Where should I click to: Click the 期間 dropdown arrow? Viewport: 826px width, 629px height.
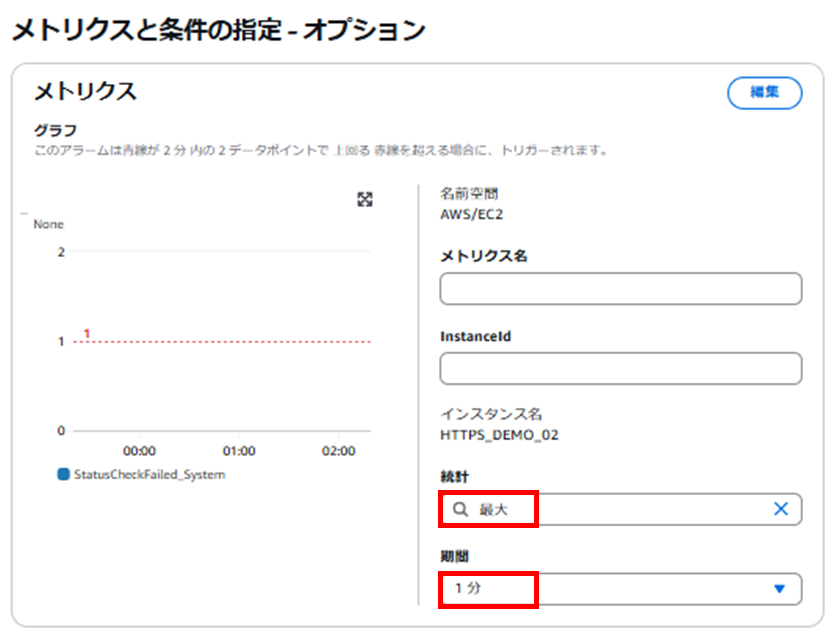(780, 588)
